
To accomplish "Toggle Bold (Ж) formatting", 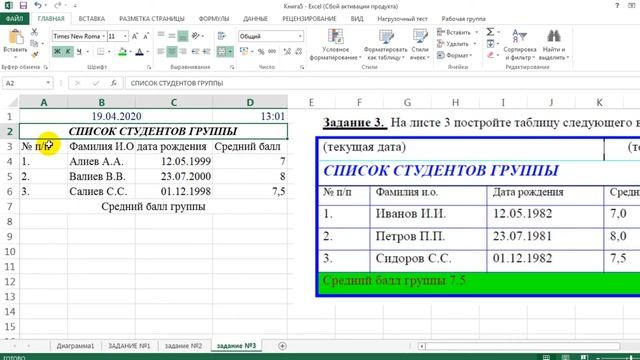I will (x=57, y=51).
